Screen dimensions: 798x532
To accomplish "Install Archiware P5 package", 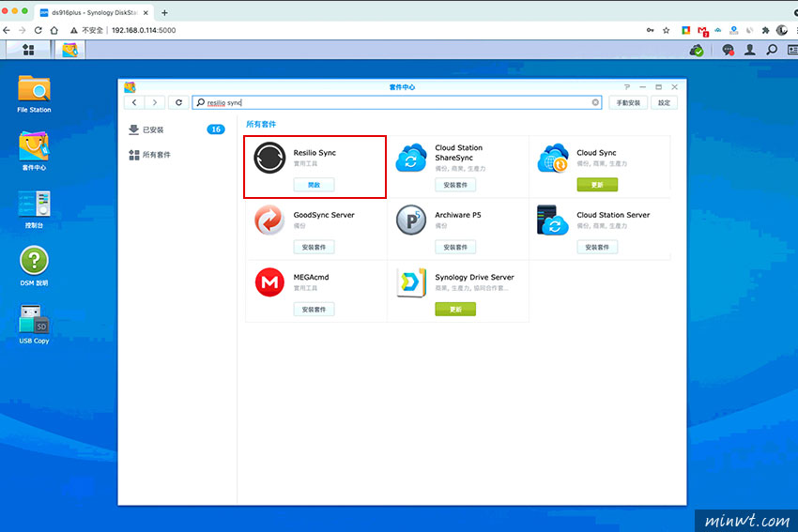I will (455, 247).
